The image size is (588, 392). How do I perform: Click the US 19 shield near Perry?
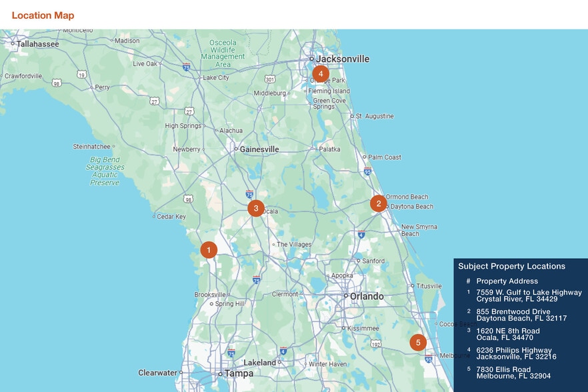pos(81,75)
